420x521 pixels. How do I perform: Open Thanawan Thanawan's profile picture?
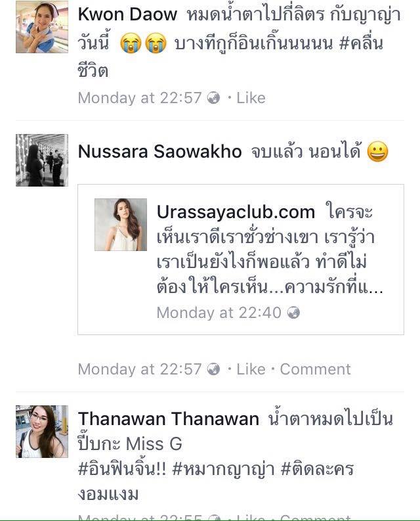(42, 431)
